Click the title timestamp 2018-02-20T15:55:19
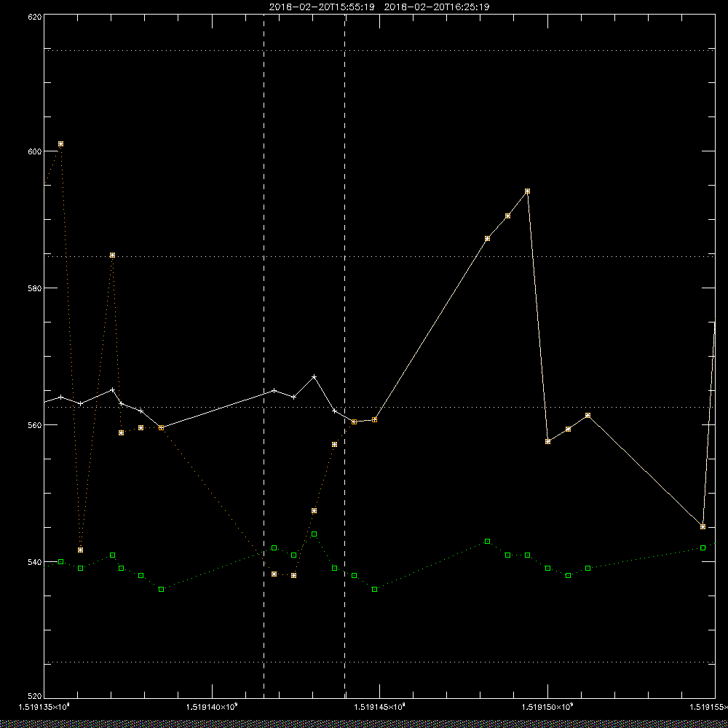 click(322, 7)
